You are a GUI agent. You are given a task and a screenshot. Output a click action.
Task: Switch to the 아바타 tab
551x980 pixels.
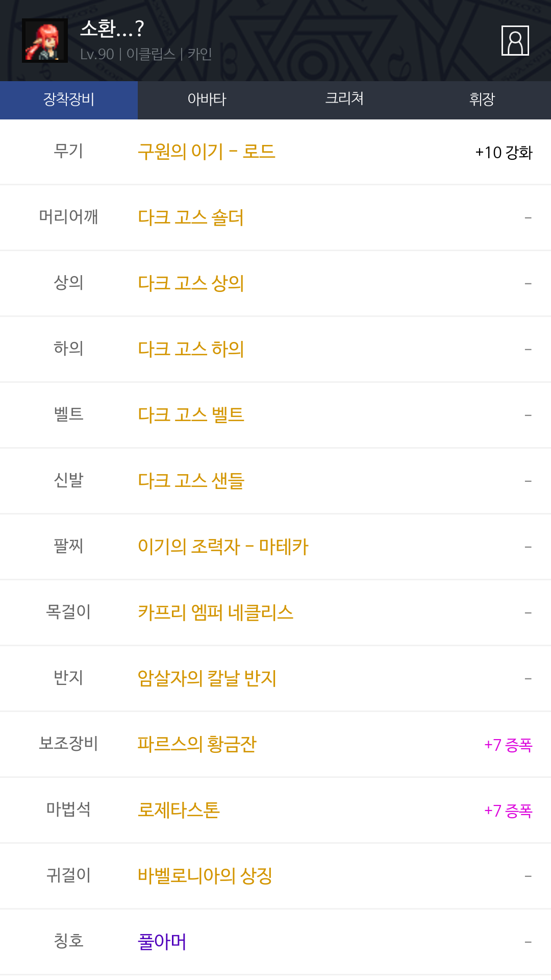207,100
